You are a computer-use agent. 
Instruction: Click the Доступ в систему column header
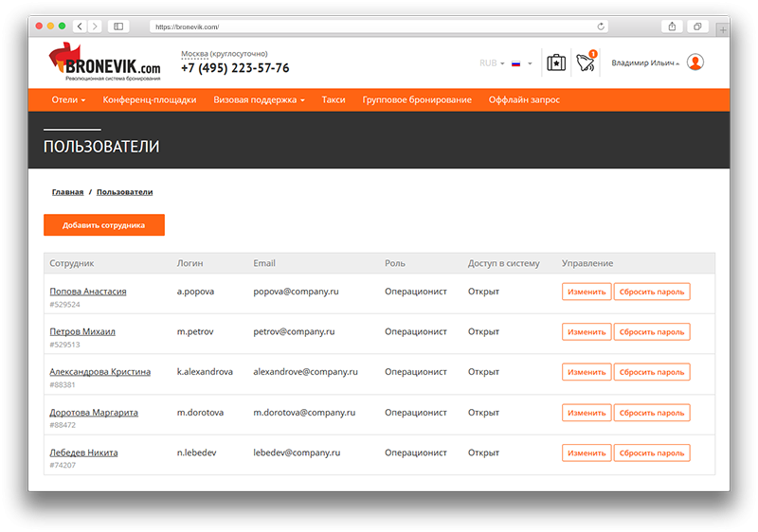click(x=503, y=263)
